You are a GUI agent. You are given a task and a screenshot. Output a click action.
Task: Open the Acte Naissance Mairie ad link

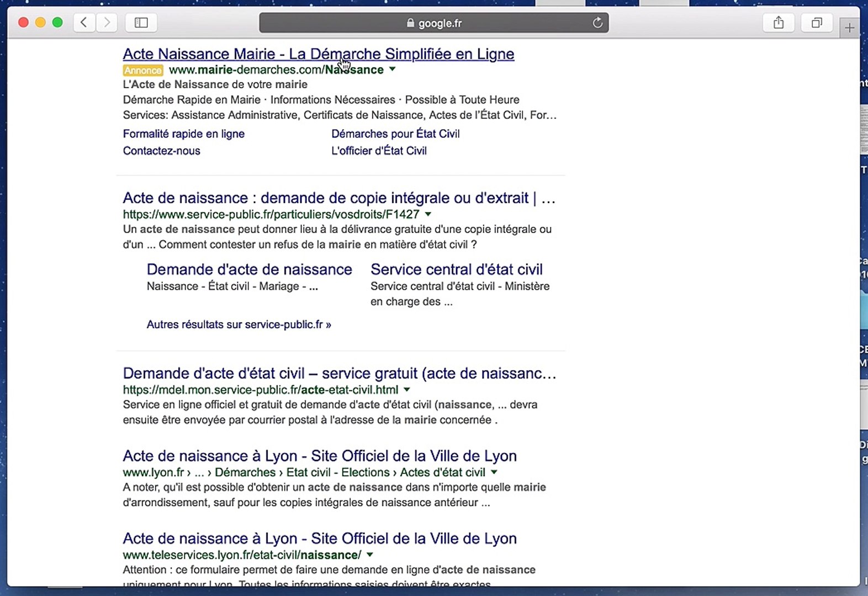point(319,54)
